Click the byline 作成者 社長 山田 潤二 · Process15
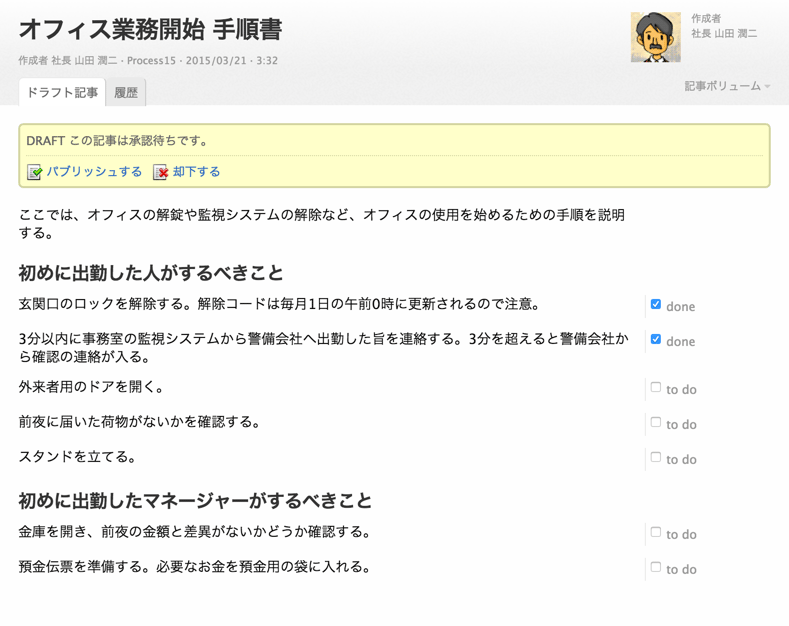The width and height of the screenshot is (789, 626). (x=98, y=60)
